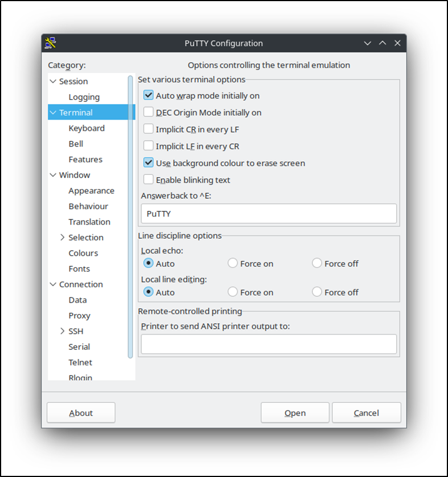Collapse the Terminal tree node
The image size is (448, 477).
pos(53,113)
